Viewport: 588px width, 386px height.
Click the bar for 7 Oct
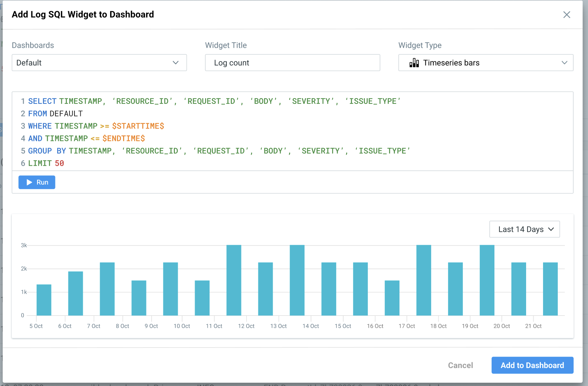pyautogui.click(x=107, y=289)
